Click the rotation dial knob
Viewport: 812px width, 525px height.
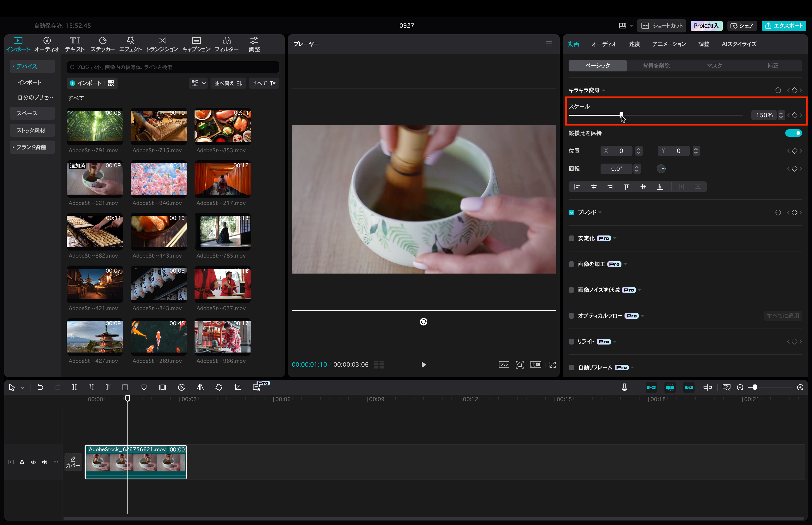click(x=661, y=169)
